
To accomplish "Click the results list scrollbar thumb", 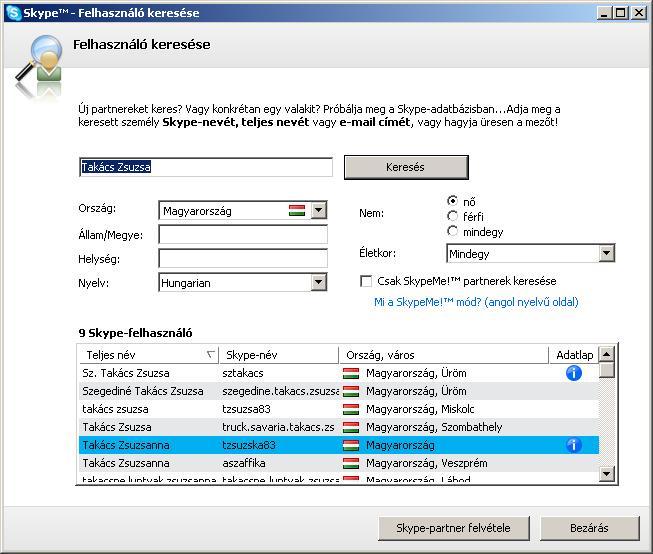I will tap(607, 370).
